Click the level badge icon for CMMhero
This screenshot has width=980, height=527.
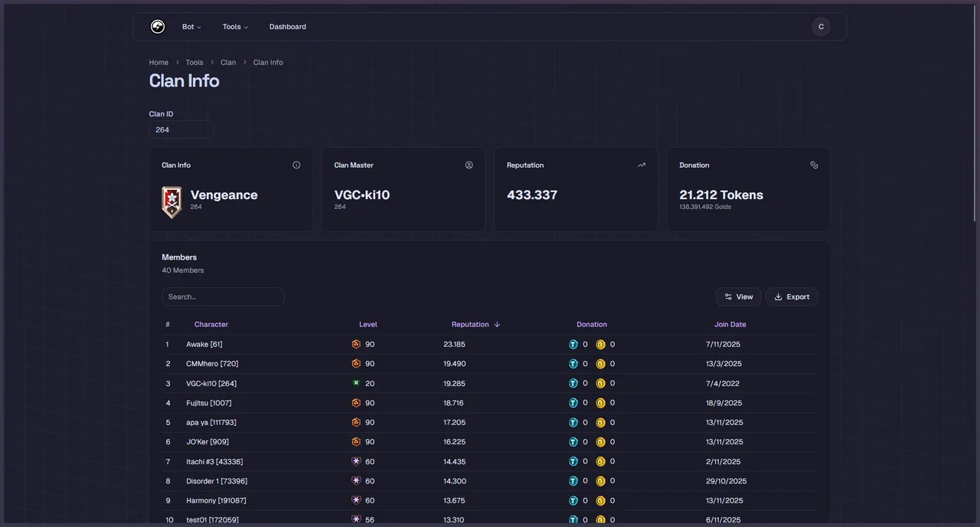tap(356, 364)
